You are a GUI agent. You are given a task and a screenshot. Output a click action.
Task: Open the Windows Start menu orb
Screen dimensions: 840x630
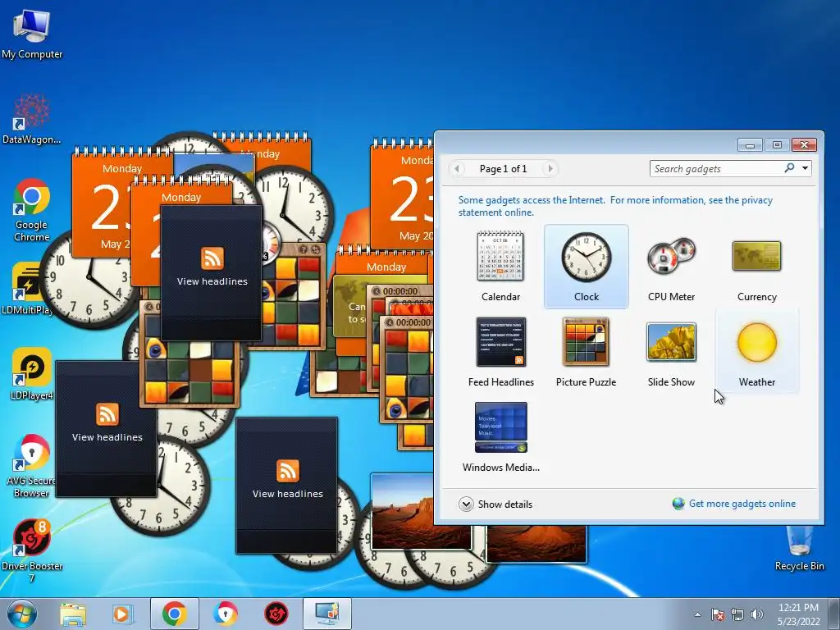[22, 614]
